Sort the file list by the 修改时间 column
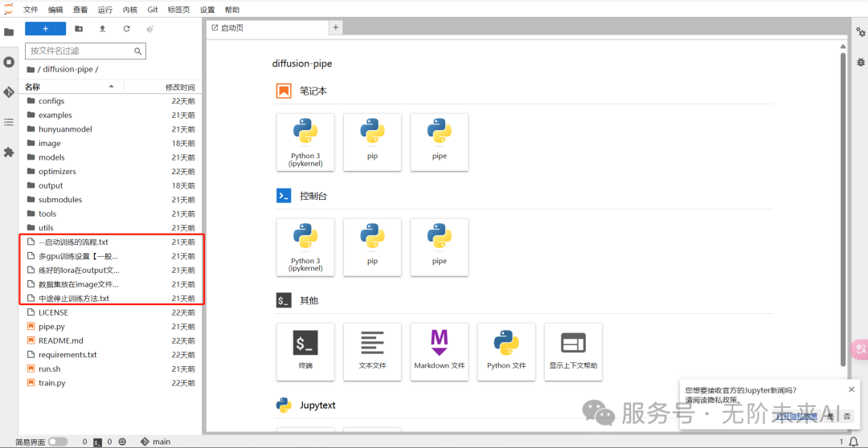Screen dimensions: 868x448 162,87
